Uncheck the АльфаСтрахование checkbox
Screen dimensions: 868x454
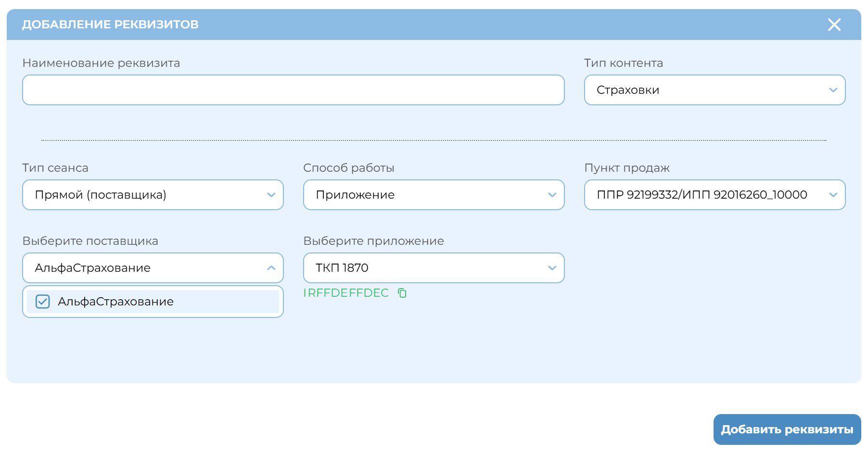click(43, 302)
